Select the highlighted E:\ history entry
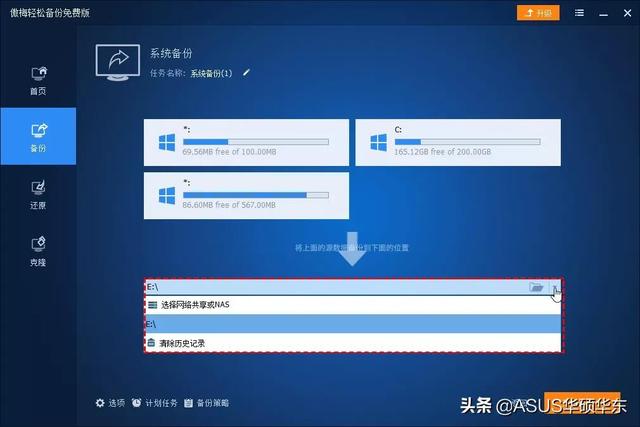The width and height of the screenshot is (640, 427). coord(353,324)
